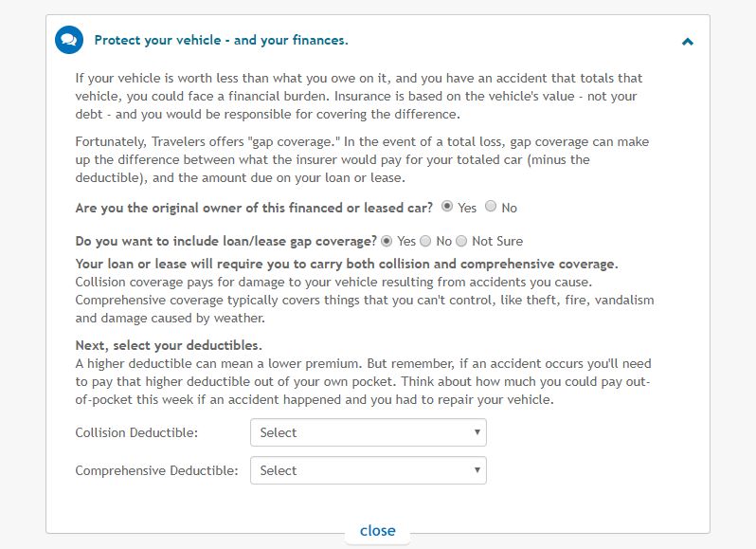Click the Comprehensive Deductible dropdown arrow
This screenshot has width=756, height=549.
pyautogui.click(x=477, y=470)
